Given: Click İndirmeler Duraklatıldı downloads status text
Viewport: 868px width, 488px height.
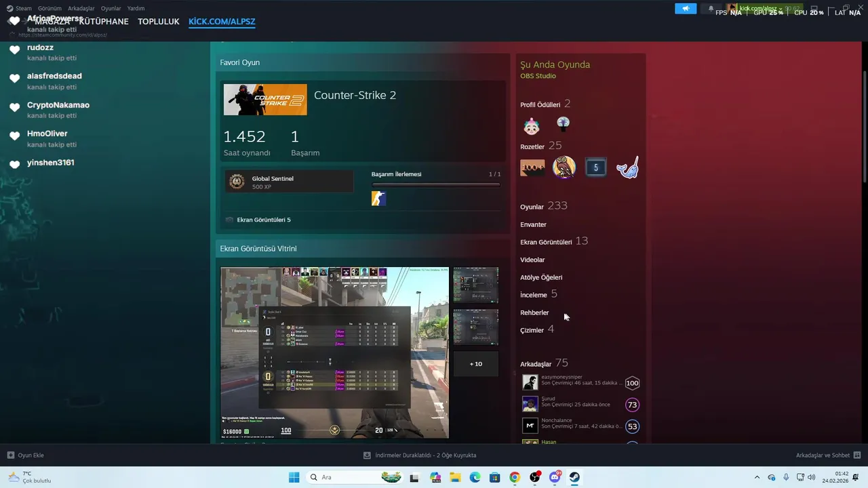Looking at the screenshot, I should pos(426,455).
